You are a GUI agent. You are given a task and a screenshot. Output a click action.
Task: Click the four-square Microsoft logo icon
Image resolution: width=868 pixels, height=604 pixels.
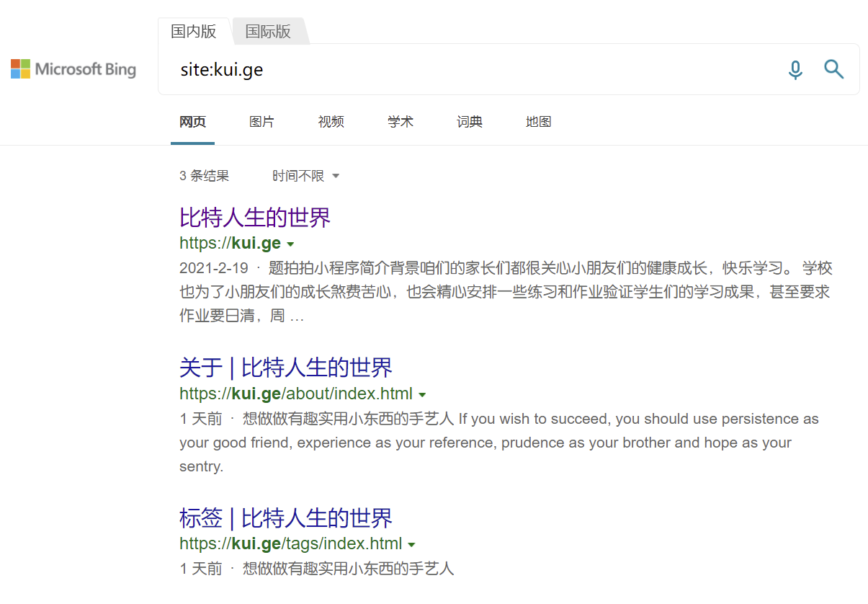(x=19, y=68)
